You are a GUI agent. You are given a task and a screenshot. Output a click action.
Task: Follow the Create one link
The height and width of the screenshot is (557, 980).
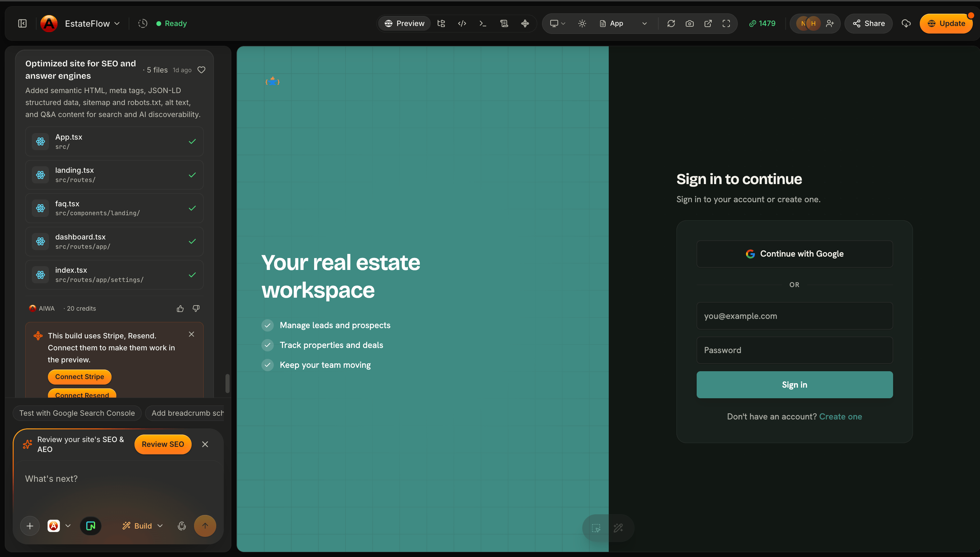coord(840,417)
